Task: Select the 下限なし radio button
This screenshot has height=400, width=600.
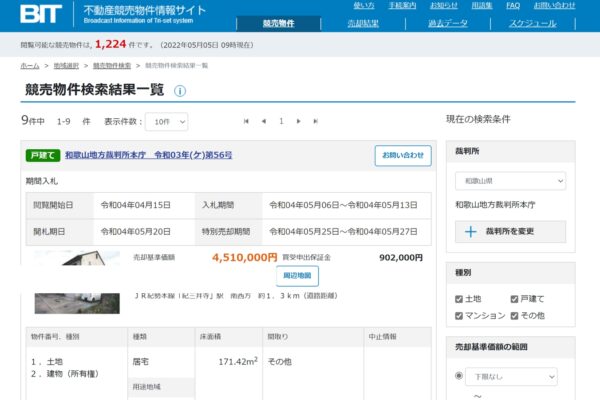Action: point(459,376)
